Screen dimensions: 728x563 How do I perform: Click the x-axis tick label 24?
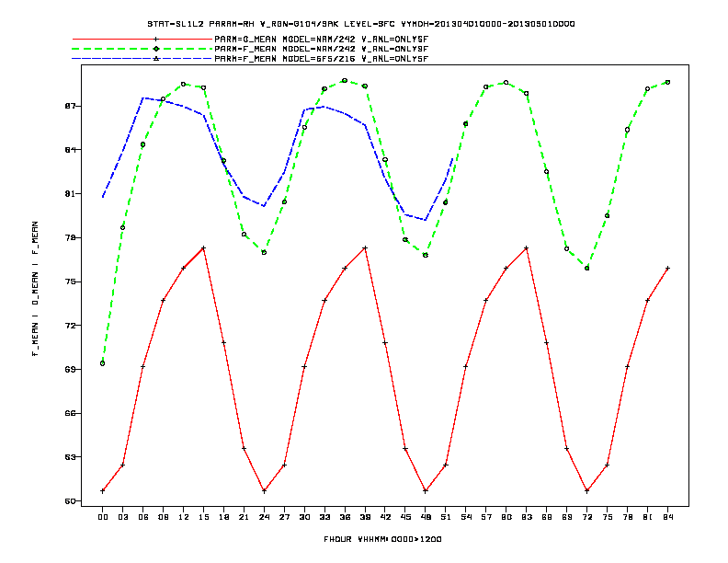click(x=264, y=517)
